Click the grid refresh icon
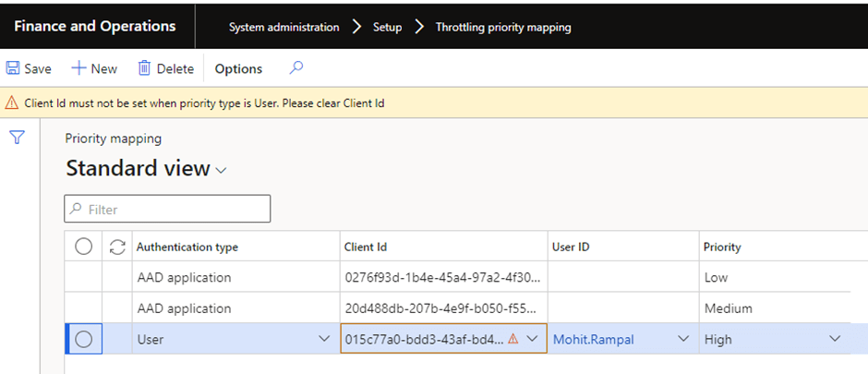The height and width of the screenshot is (374, 868). point(116,247)
